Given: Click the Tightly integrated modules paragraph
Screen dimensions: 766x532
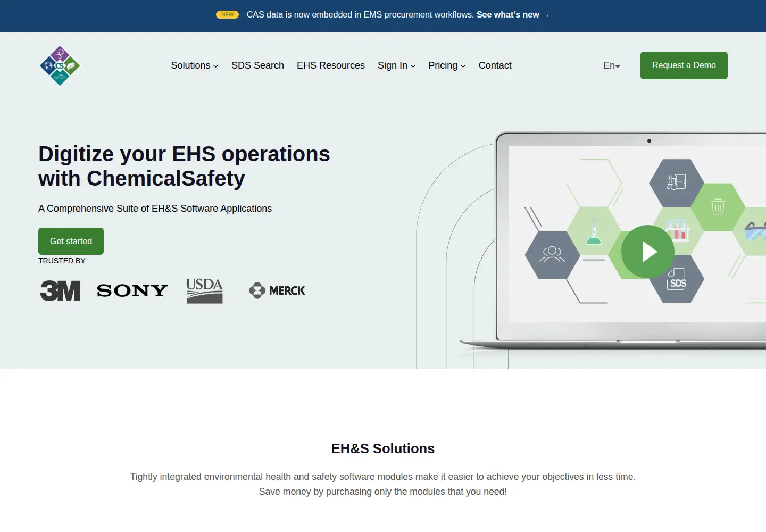Looking at the screenshot, I should point(383,484).
